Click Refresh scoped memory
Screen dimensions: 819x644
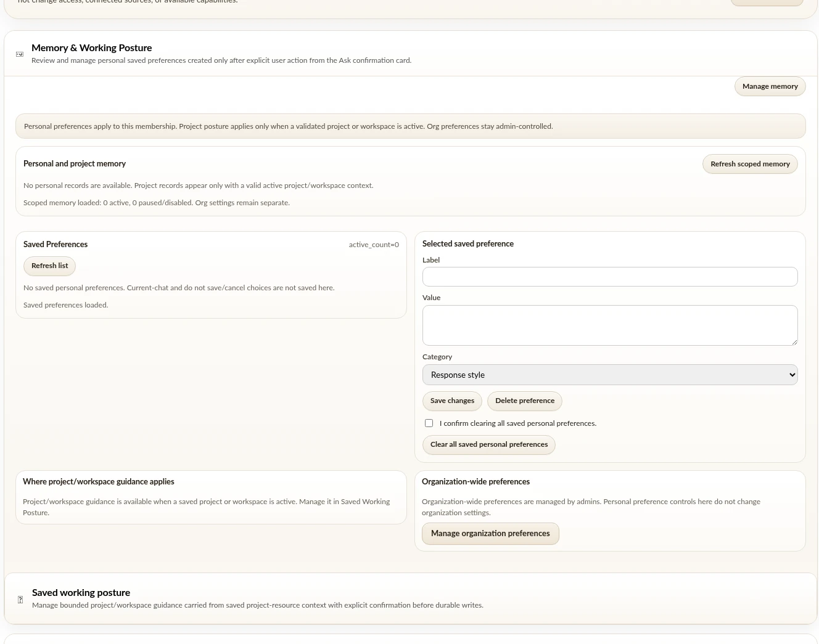[x=750, y=164]
